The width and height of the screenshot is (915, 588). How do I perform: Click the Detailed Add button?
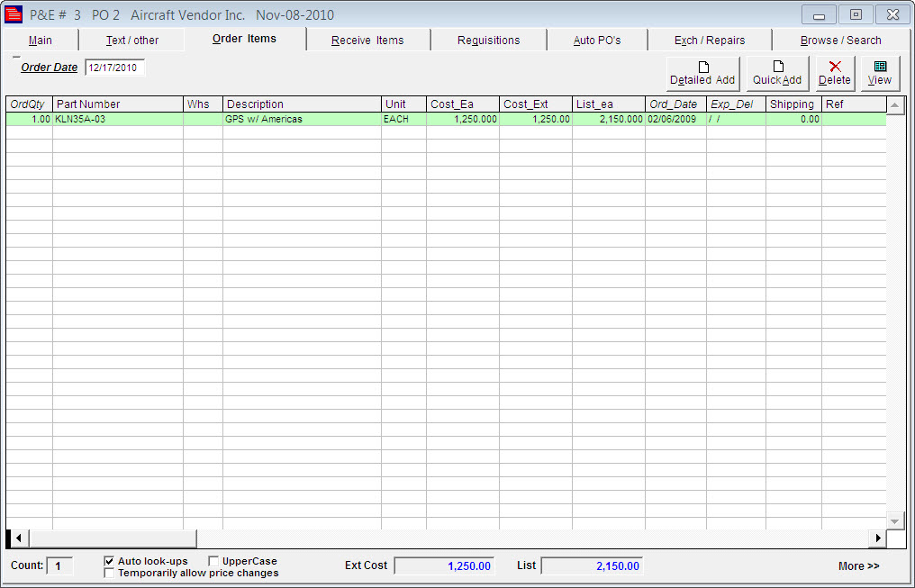pos(702,73)
